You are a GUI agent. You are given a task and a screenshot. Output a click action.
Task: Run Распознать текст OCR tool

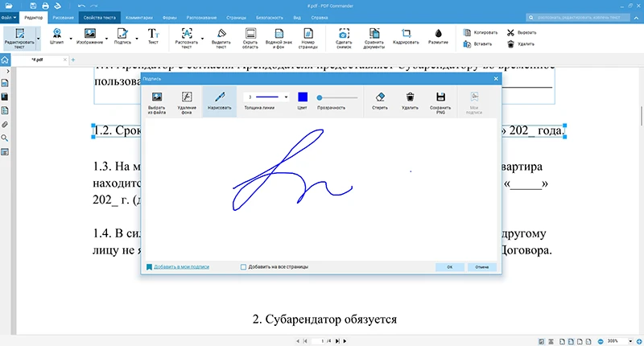click(187, 38)
